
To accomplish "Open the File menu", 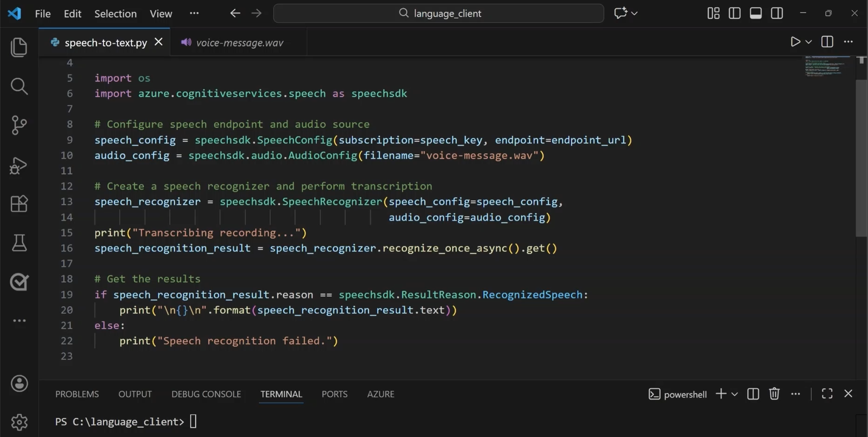I will click(43, 14).
